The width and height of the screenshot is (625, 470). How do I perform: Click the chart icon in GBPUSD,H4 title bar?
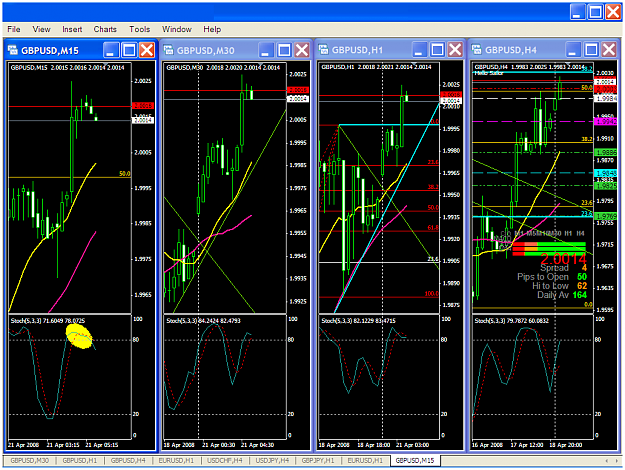[x=476, y=49]
